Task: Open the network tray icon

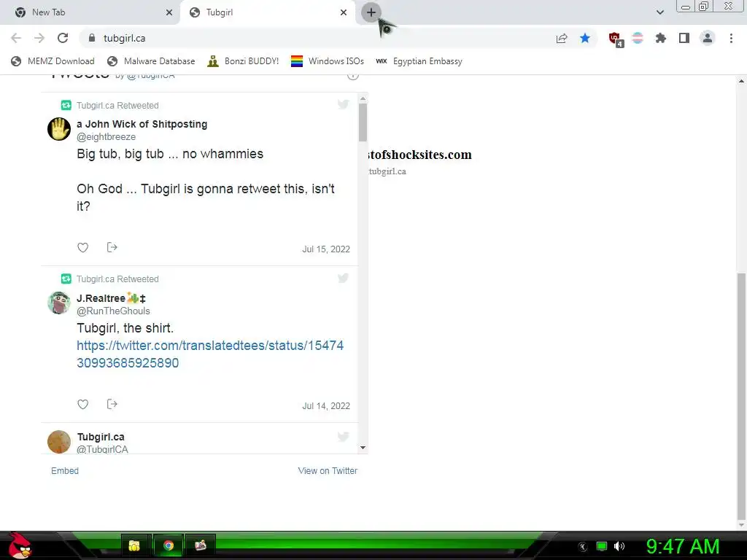Action: [602, 546]
